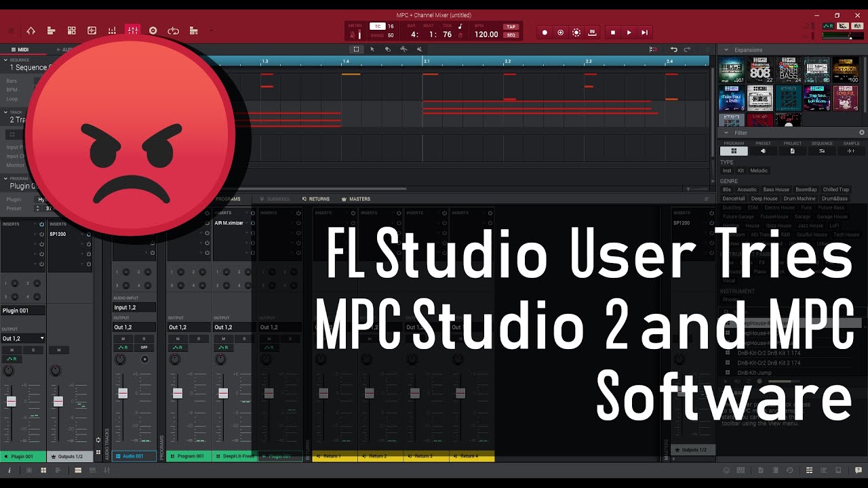Switch to the MIDI tab

pos(20,49)
